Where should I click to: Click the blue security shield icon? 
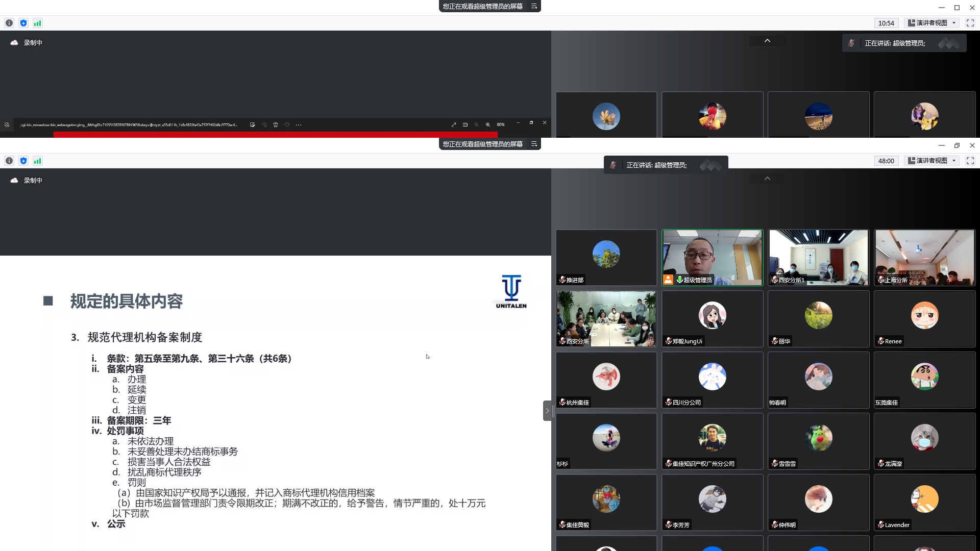tap(23, 161)
